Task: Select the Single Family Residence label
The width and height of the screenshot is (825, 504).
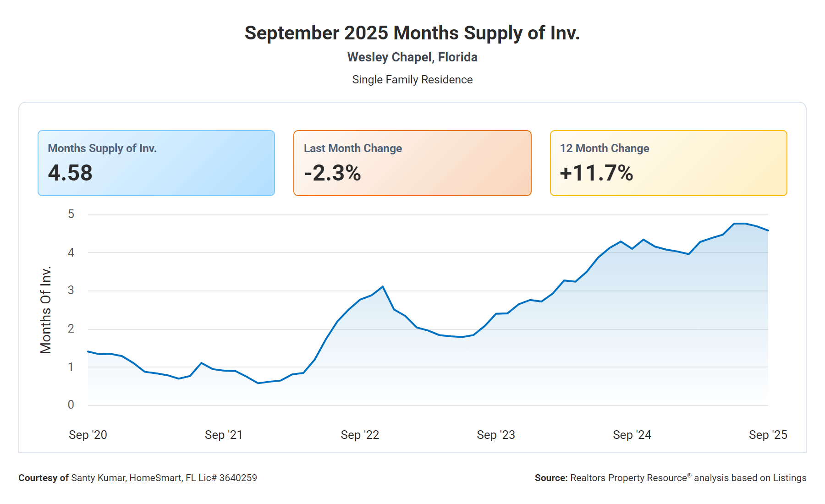Action: 412,80
